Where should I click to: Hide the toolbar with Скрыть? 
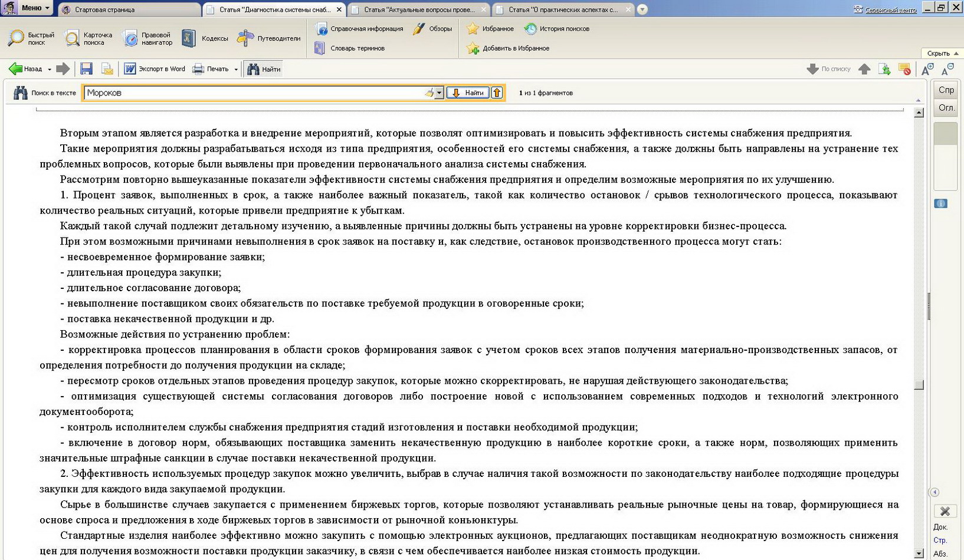coord(942,53)
